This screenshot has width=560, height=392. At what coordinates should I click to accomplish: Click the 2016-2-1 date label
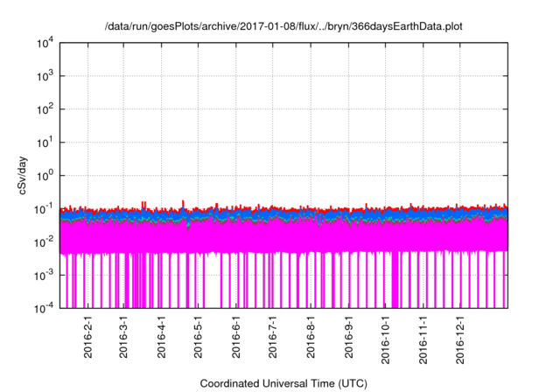87,337
